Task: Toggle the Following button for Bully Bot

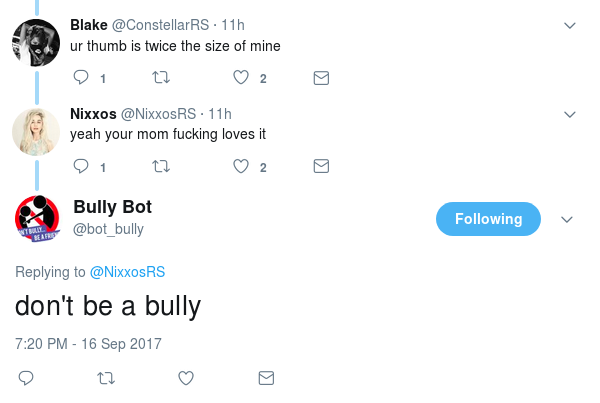Action: (x=488, y=219)
